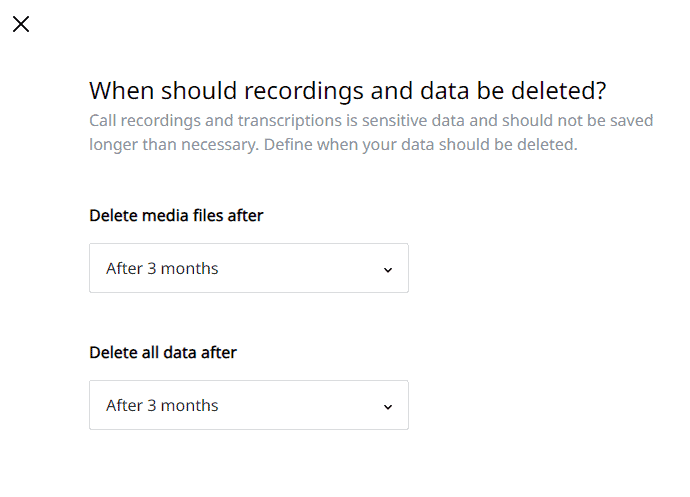Screen dimensions: 690x497
Task: Click the word "deleted?" in the heading
Action: 558,91
